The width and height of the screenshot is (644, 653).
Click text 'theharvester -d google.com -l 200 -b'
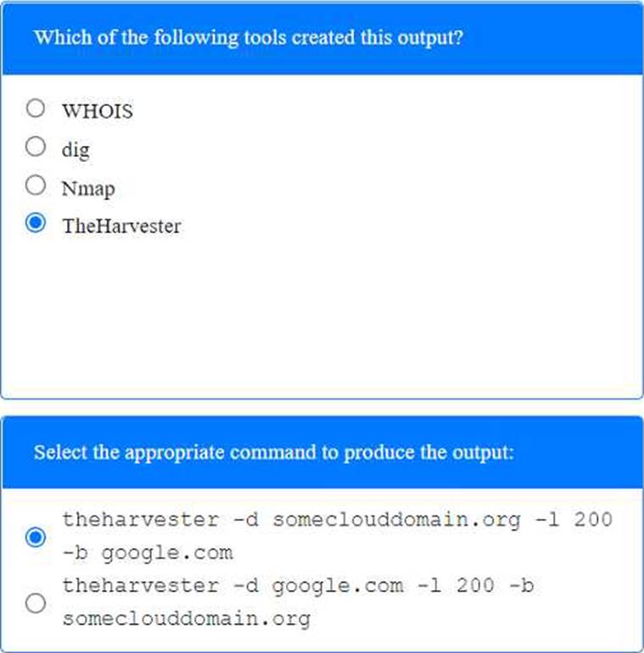click(299, 586)
